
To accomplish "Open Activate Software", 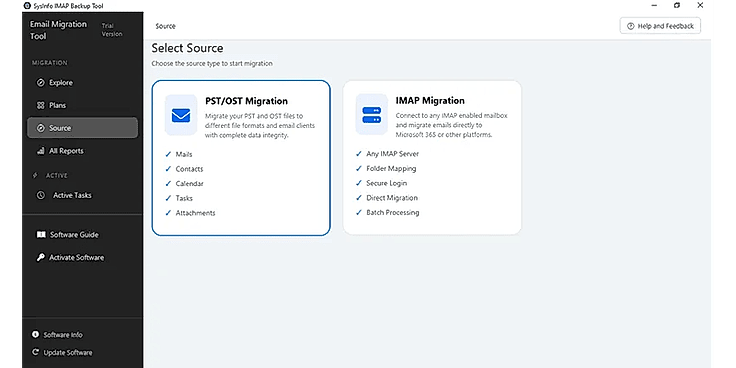I will (82, 258).
